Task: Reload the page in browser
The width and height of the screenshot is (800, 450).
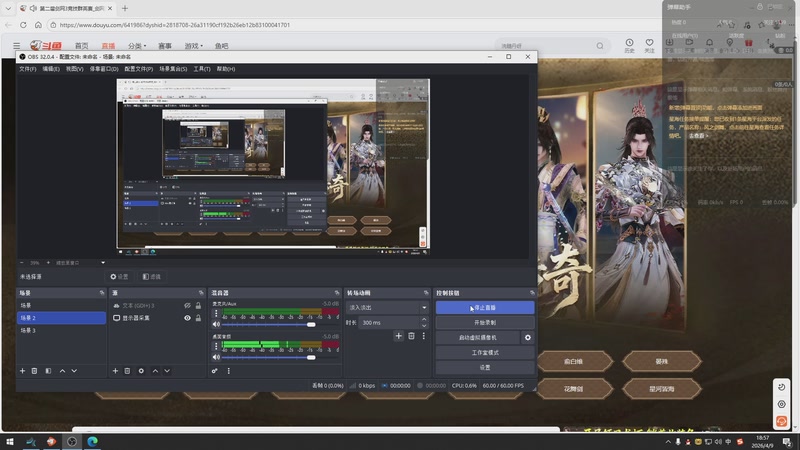Action: (23, 24)
